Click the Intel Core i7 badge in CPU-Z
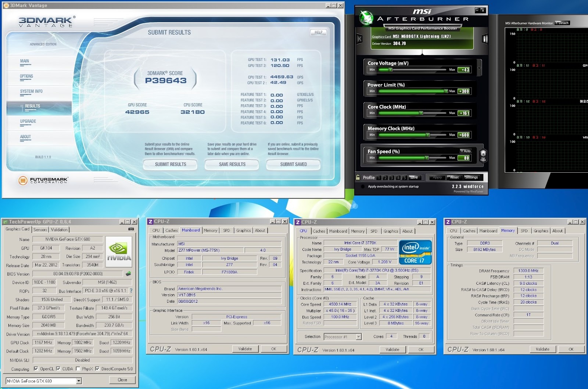588x389 pixels. (x=415, y=252)
